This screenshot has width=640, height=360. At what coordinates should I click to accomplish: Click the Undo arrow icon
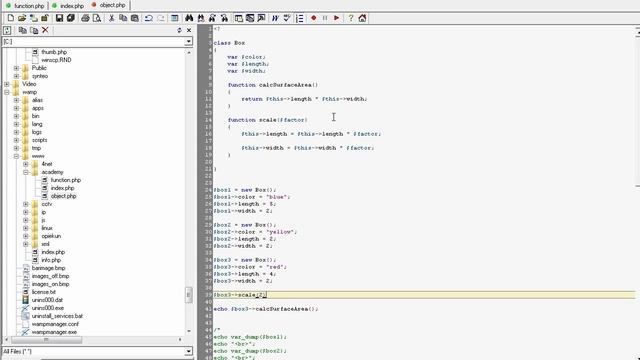click(x=149, y=18)
